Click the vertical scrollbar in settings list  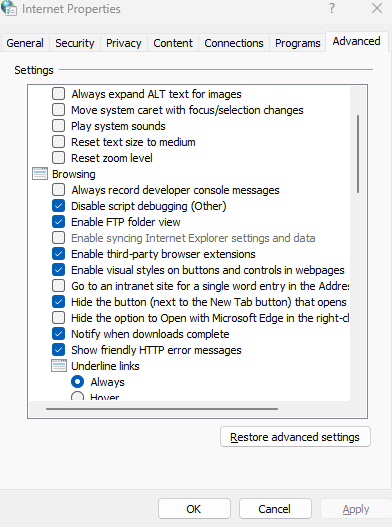[358, 154]
